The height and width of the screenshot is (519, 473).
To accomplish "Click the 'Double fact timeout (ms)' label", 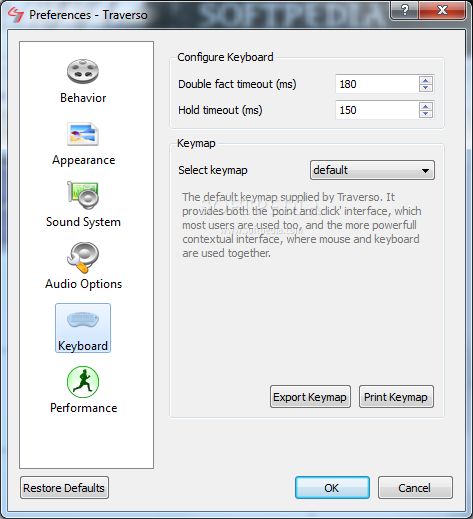I will [237, 84].
